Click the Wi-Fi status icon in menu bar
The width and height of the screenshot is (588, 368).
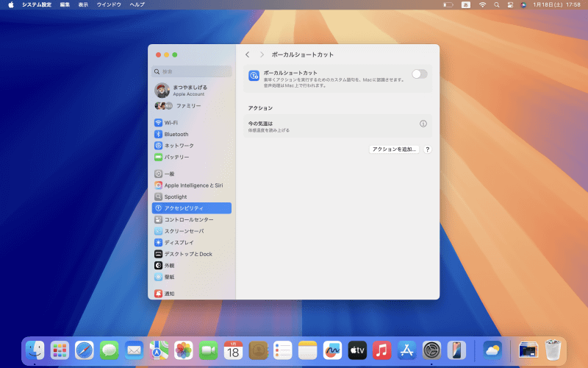(x=482, y=4)
